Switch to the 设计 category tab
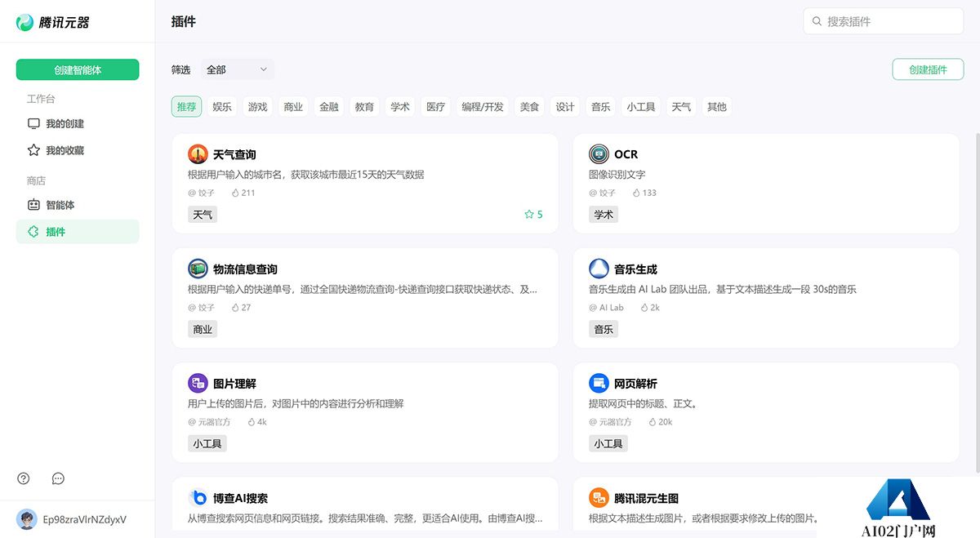980x538 pixels. tap(565, 107)
